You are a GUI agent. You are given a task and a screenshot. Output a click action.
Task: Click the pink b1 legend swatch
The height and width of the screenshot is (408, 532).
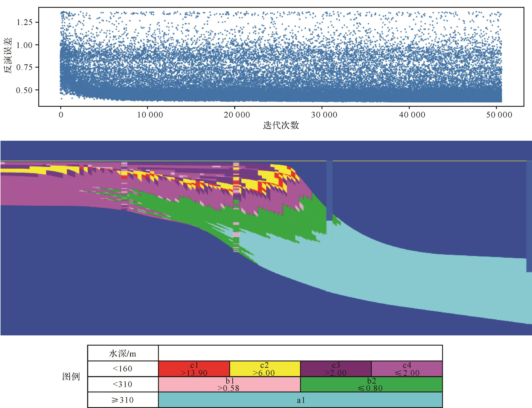click(229, 384)
